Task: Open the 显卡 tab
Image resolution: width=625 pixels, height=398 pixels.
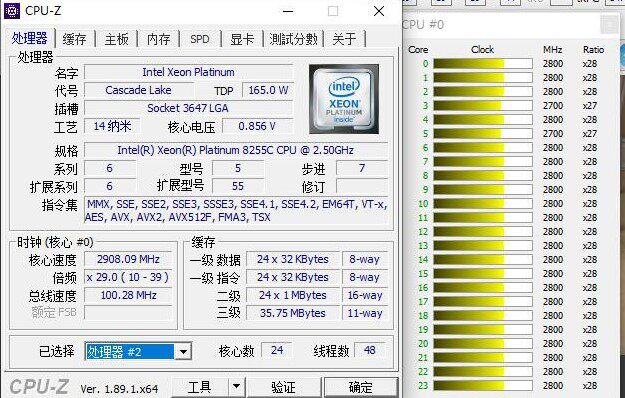Action: coord(242,39)
